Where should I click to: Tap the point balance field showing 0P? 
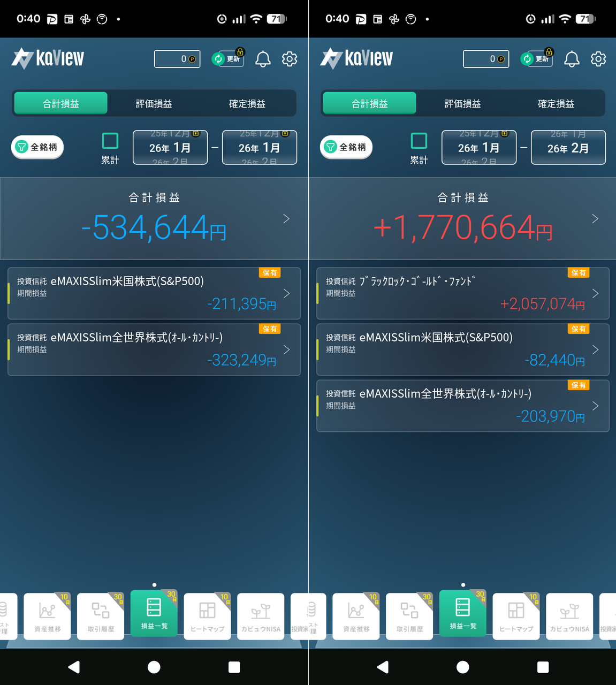coord(177,59)
